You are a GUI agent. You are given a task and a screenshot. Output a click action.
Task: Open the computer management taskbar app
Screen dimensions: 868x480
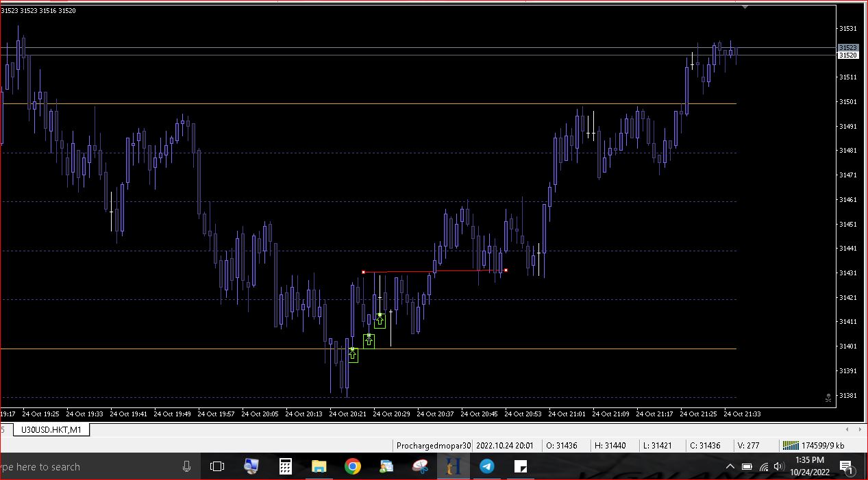251,466
